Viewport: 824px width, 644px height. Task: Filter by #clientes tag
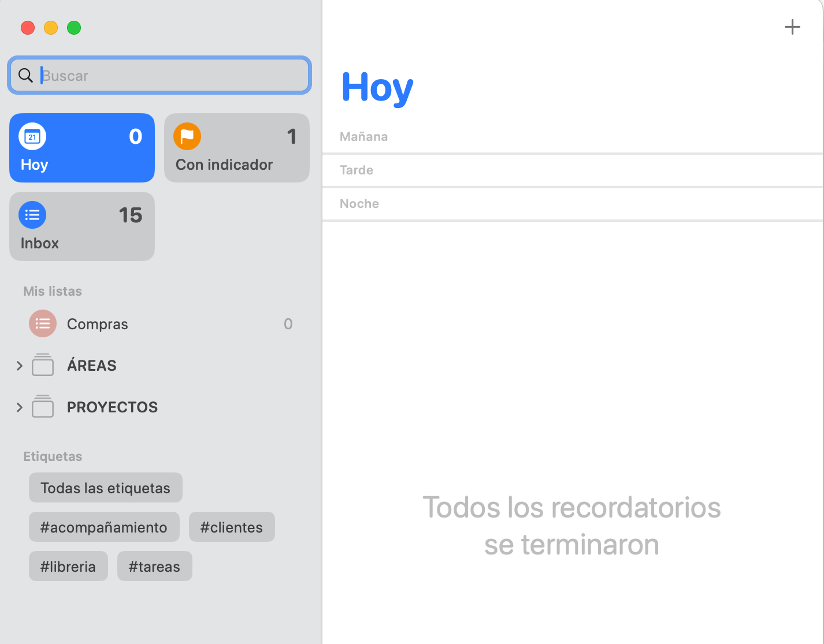232,527
